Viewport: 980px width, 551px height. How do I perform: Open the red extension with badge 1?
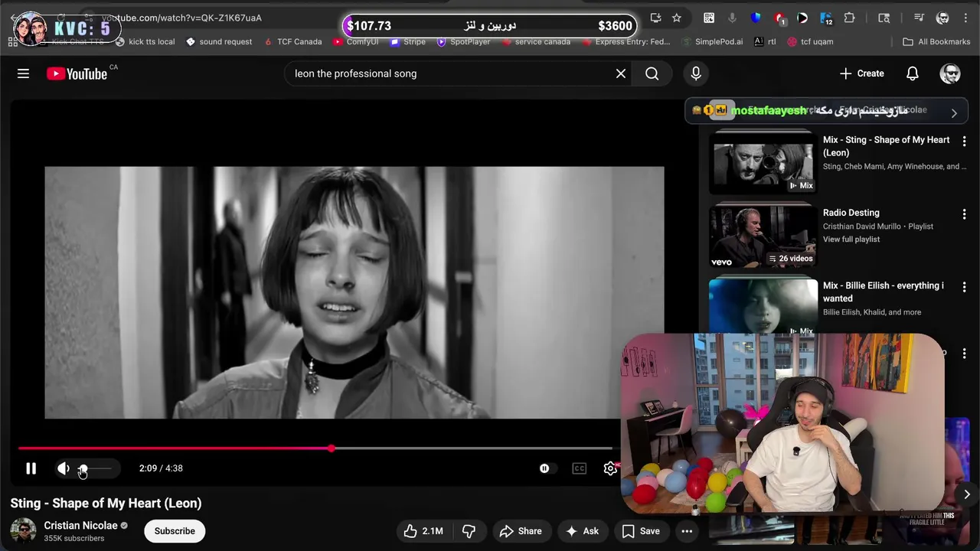779,18
